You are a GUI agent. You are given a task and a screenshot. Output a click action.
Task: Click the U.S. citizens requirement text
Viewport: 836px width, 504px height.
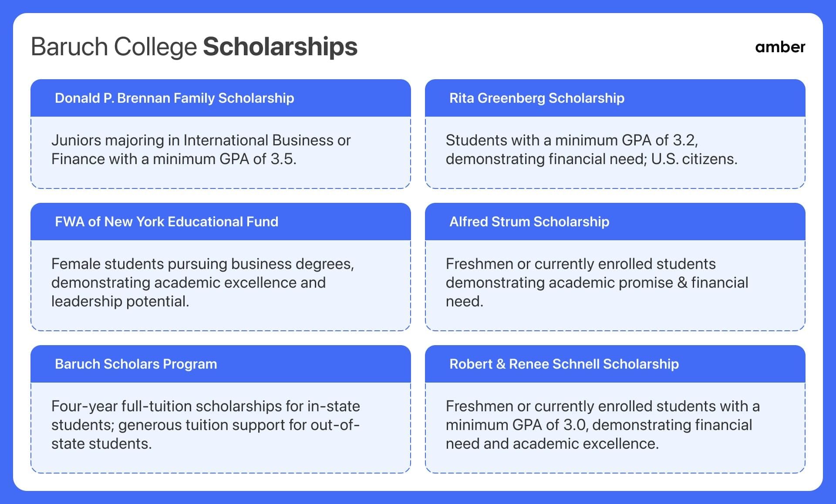point(694,159)
